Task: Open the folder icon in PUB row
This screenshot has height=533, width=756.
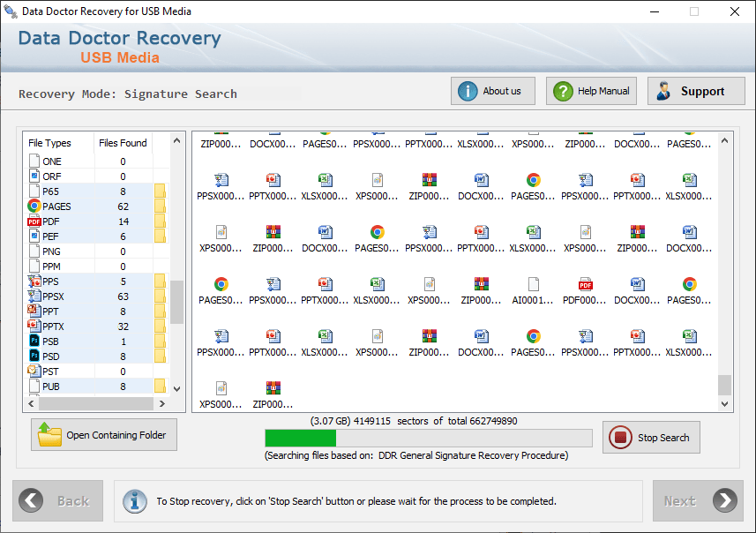Action: click(x=160, y=386)
